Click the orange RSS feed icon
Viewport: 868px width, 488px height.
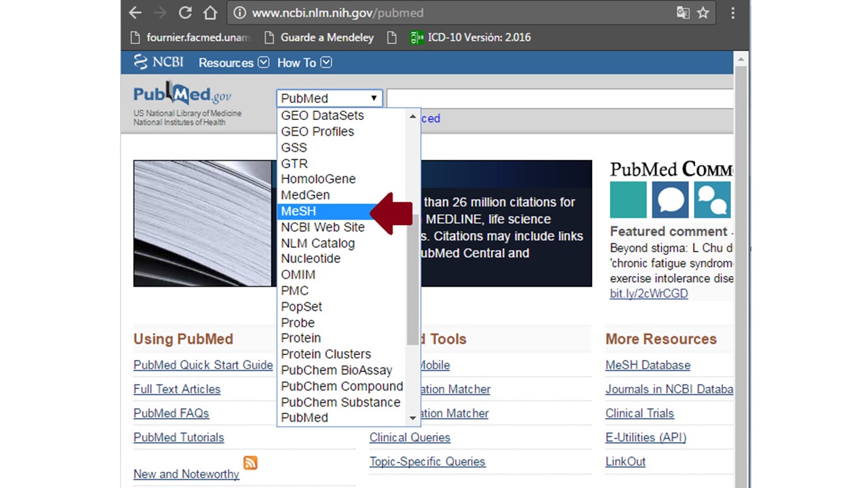click(251, 463)
